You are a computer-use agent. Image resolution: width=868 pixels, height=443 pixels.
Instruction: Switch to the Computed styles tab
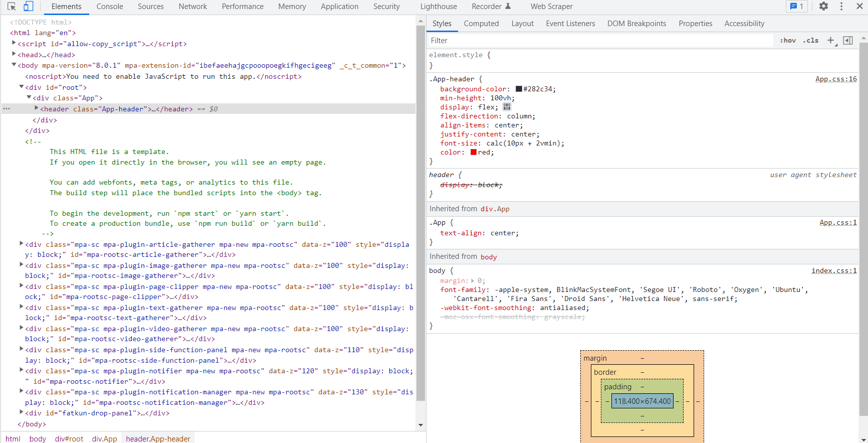point(481,24)
